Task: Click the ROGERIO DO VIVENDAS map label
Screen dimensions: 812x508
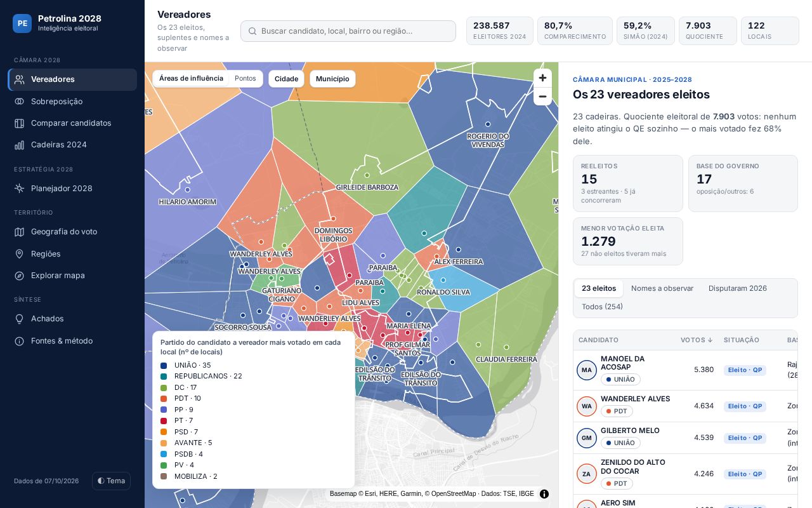Action: [x=488, y=140]
